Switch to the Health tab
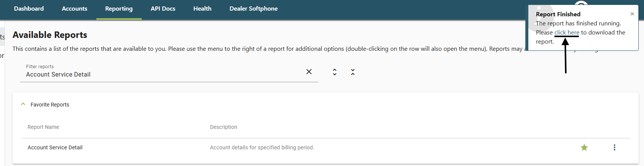This screenshot has height=166, width=644. pos(202,8)
